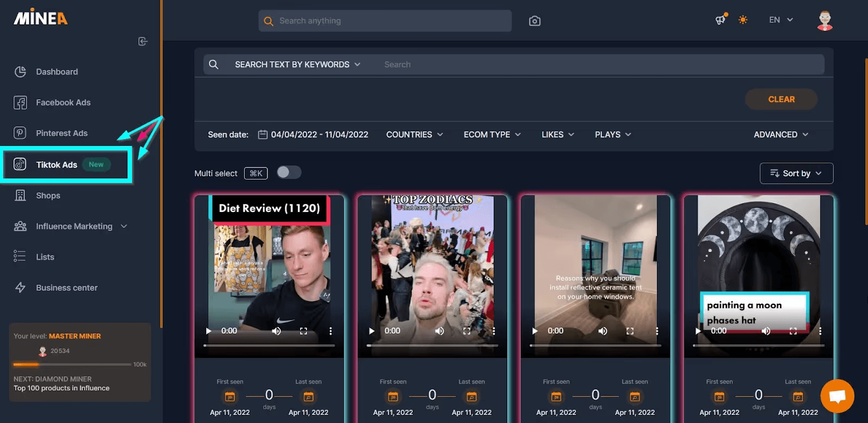Open Business center

click(67, 287)
